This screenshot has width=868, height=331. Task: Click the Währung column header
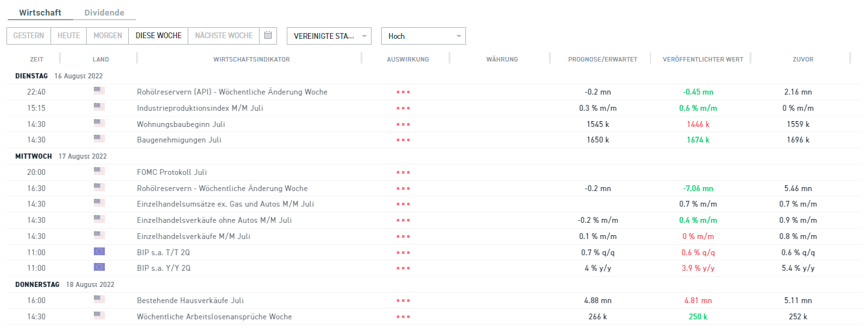pyautogui.click(x=502, y=60)
